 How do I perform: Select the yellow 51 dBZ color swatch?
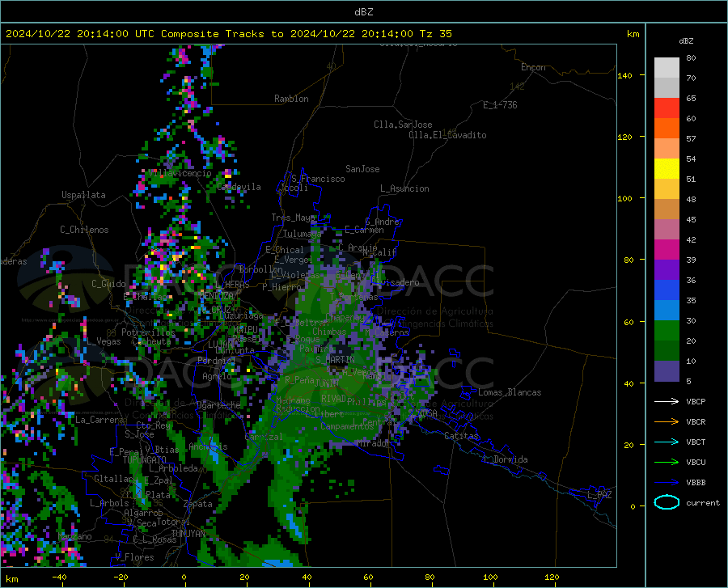667,169
